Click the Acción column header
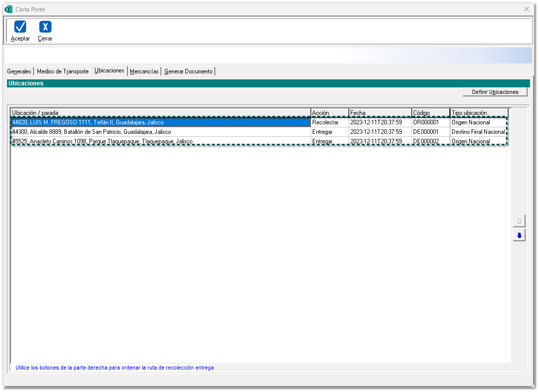The height and width of the screenshot is (392, 539). coord(329,113)
